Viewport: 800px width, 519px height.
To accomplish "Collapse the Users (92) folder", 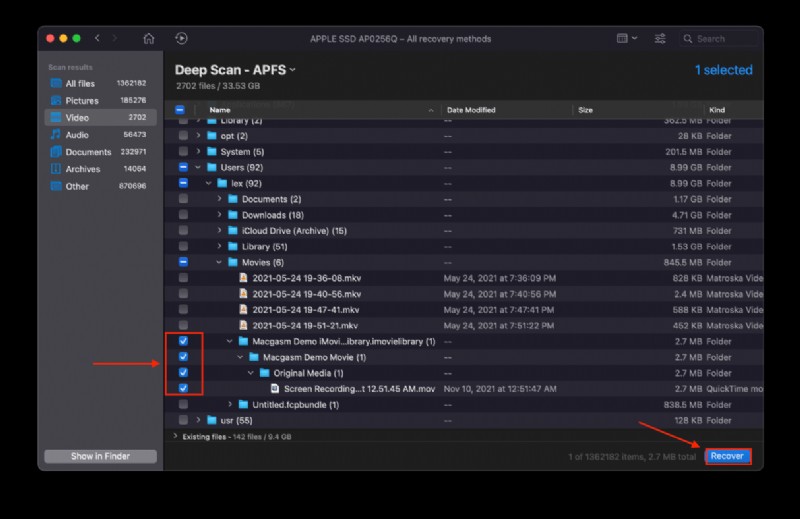I will point(198,167).
